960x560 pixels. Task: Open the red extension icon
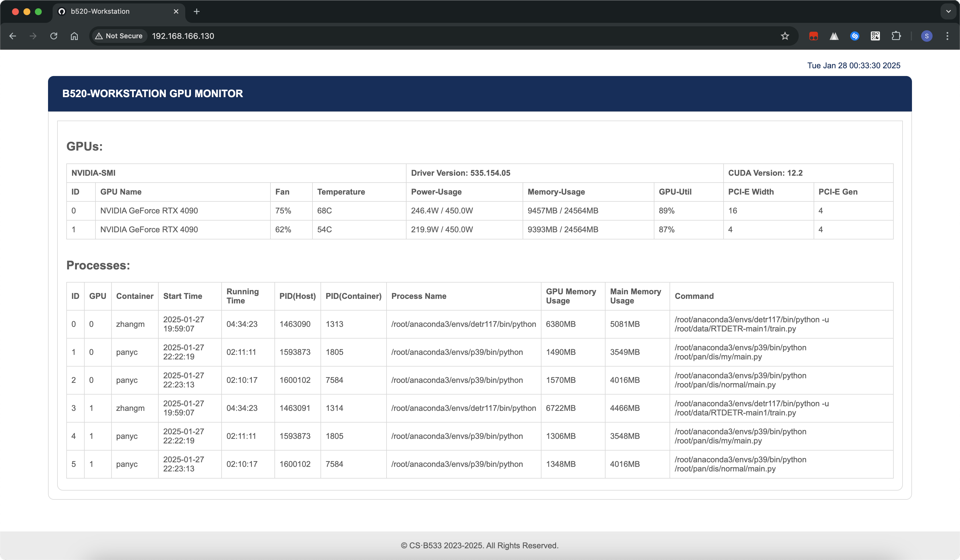(x=813, y=36)
